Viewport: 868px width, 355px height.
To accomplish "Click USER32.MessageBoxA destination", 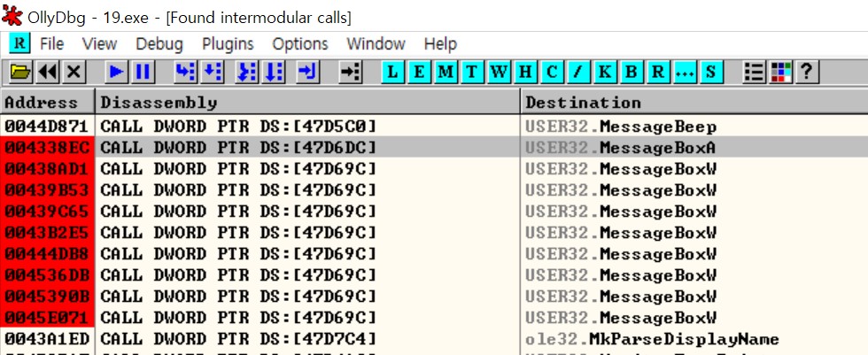I will click(x=621, y=148).
